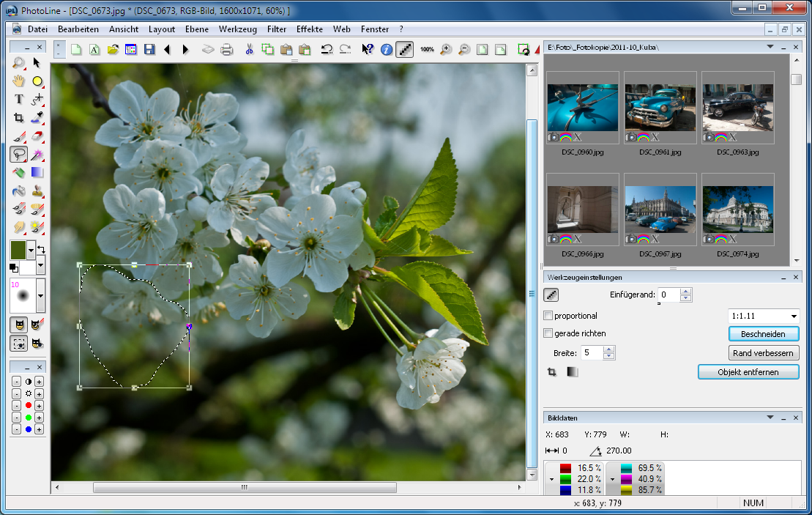Image resolution: width=812 pixels, height=515 pixels.
Task: Enable the proportional checkbox
Action: (548, 316)
